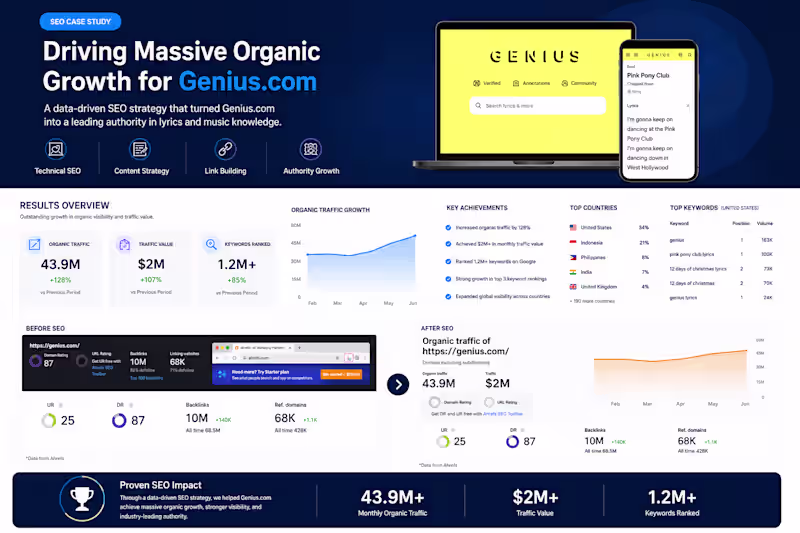
Task: Click the +128% growth figure
Action: pyautogui.click(x=60, y=280)
